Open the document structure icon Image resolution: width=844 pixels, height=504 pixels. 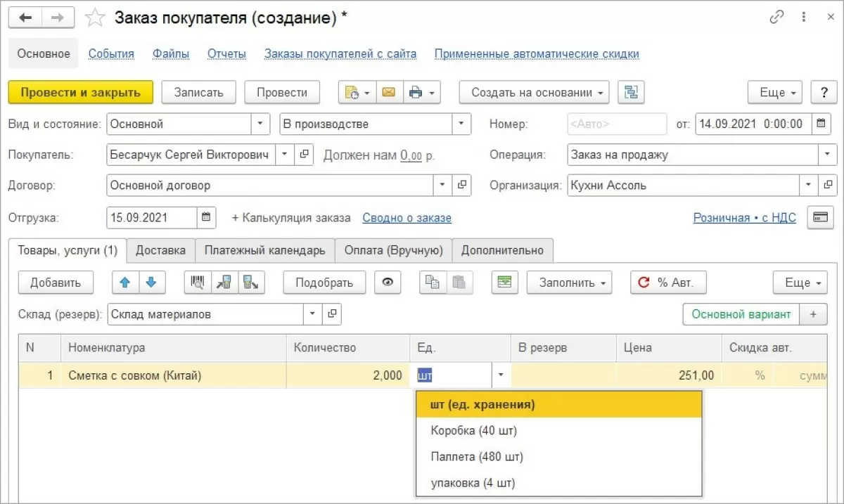pos(631,92)
